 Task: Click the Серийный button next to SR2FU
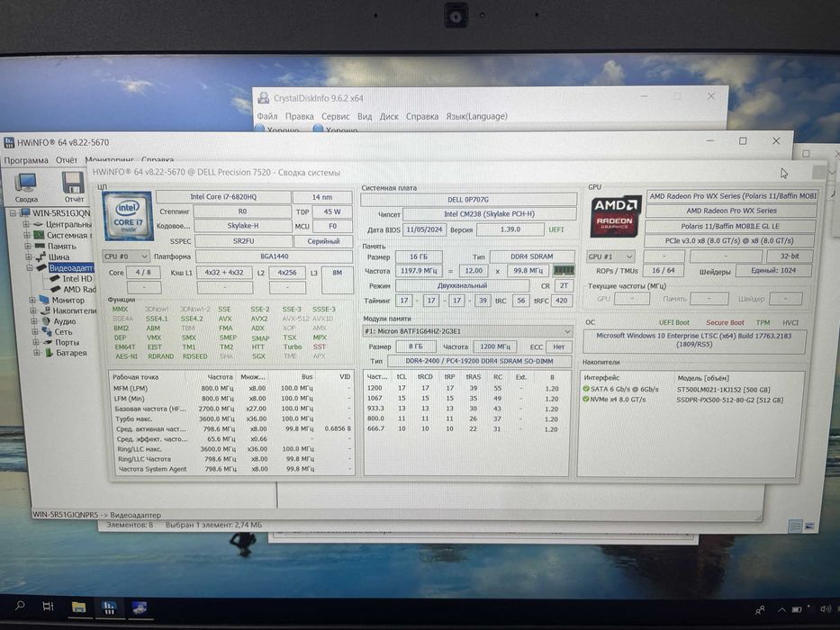(323, 241)
